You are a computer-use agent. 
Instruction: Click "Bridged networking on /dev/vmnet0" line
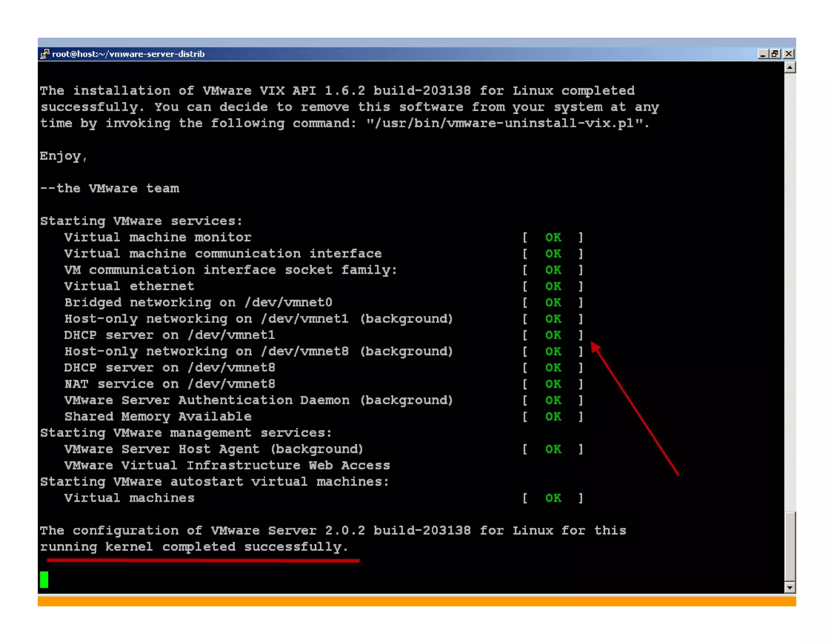point(198,302)
